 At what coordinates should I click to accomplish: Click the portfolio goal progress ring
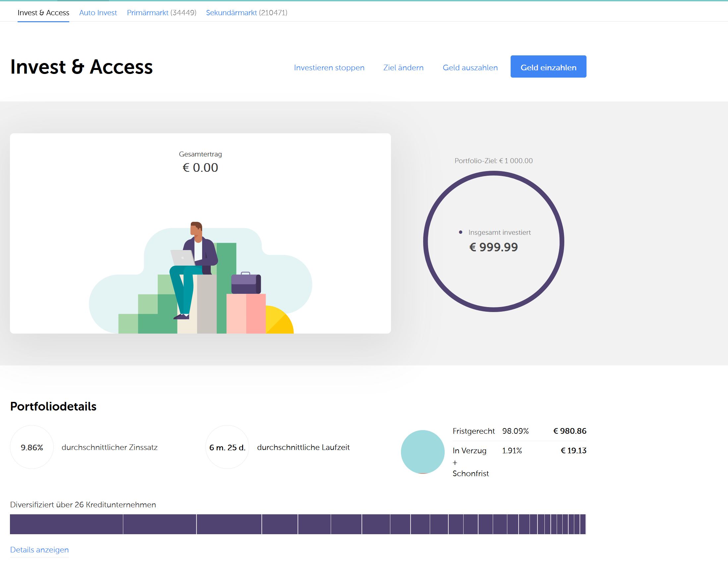[x=493, y=241]
